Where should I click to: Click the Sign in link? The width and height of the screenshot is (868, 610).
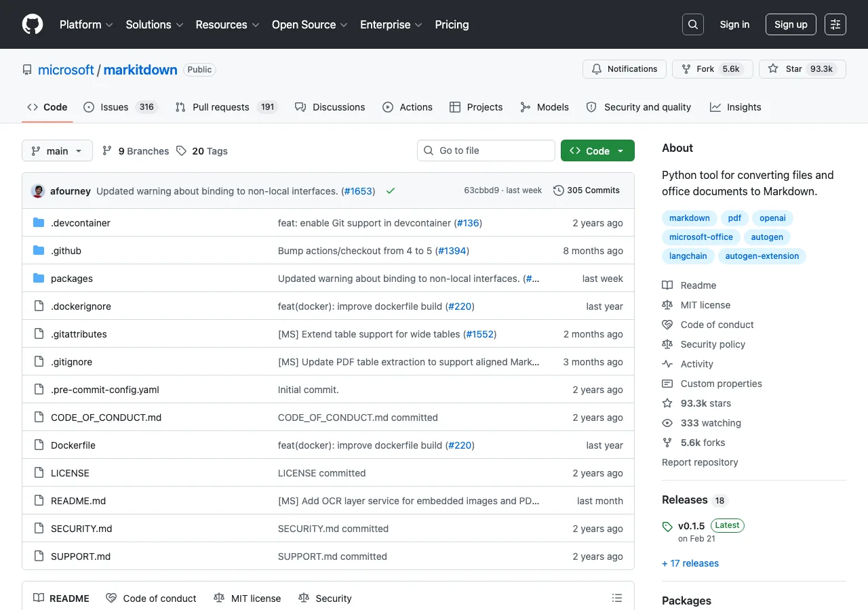tap(734, 24)
